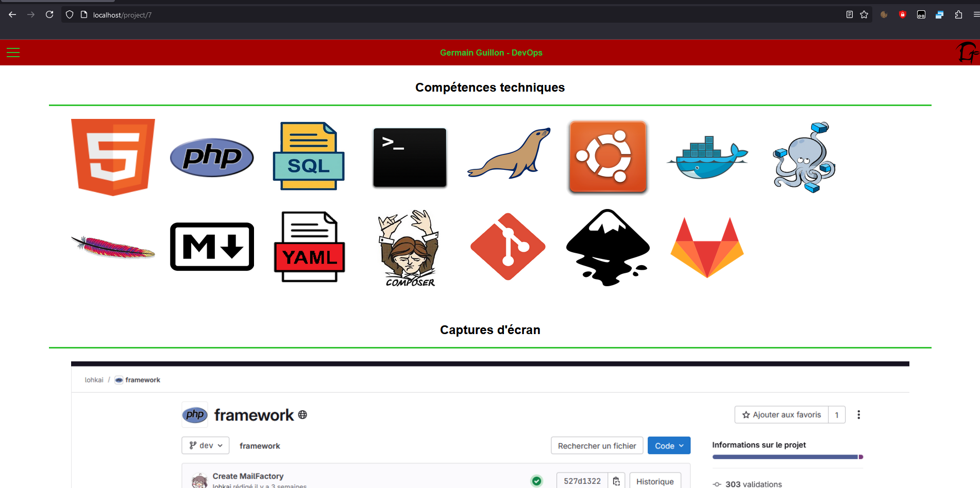Click the SQL file icon
The height and width of the screenshot is (488, 980).
tap(309, 156)
